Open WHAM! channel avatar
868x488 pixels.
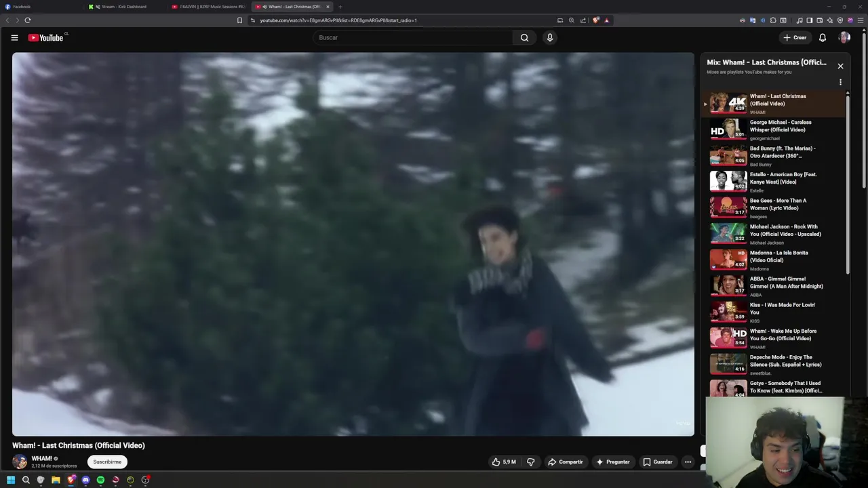coord(20,462)
